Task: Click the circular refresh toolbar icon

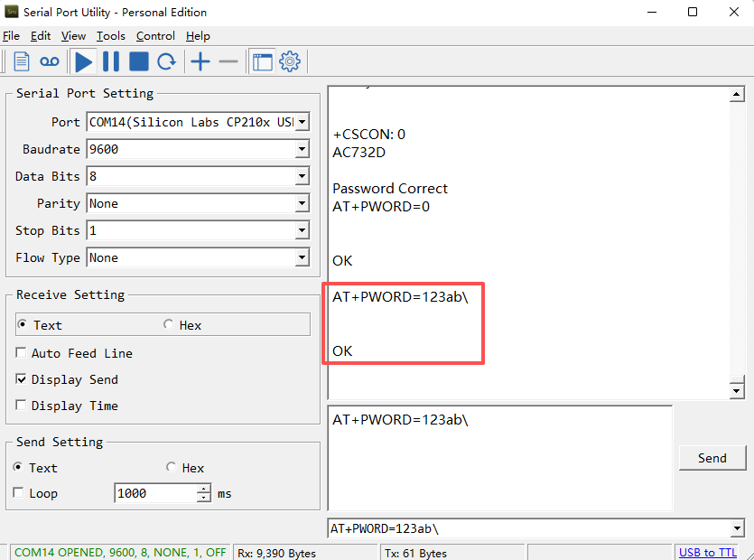Action: point(167,61)
